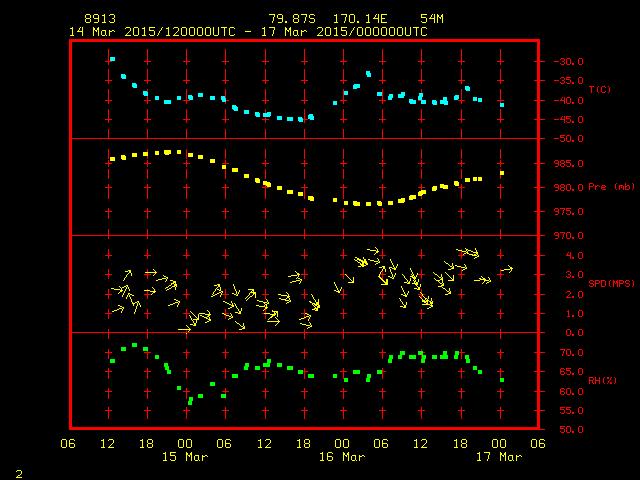640x480 pixels.
Task: Click the 970.0 pressure tick value
Action: [x=569, y=236]
